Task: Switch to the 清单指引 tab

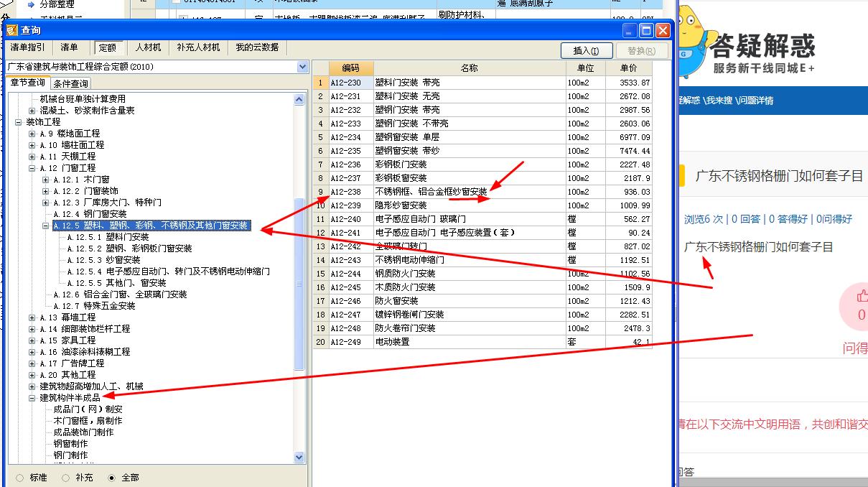Action: click(x=28, y=47)
